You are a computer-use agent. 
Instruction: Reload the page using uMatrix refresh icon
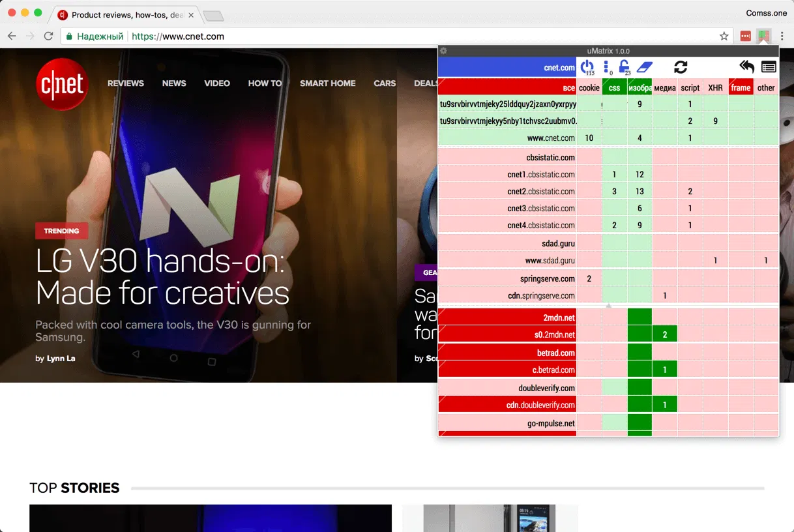click(681, 67)
